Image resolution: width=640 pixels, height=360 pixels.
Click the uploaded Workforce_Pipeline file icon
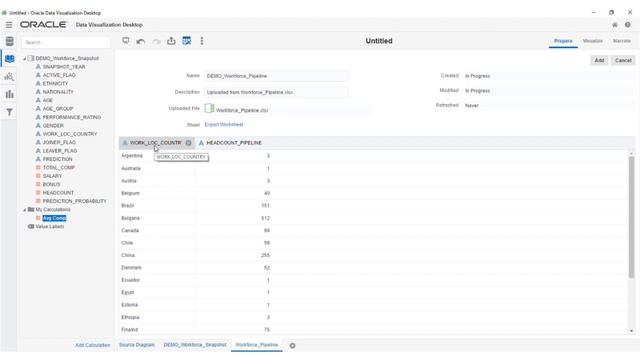pyautogui.click(x=209, y=108)
